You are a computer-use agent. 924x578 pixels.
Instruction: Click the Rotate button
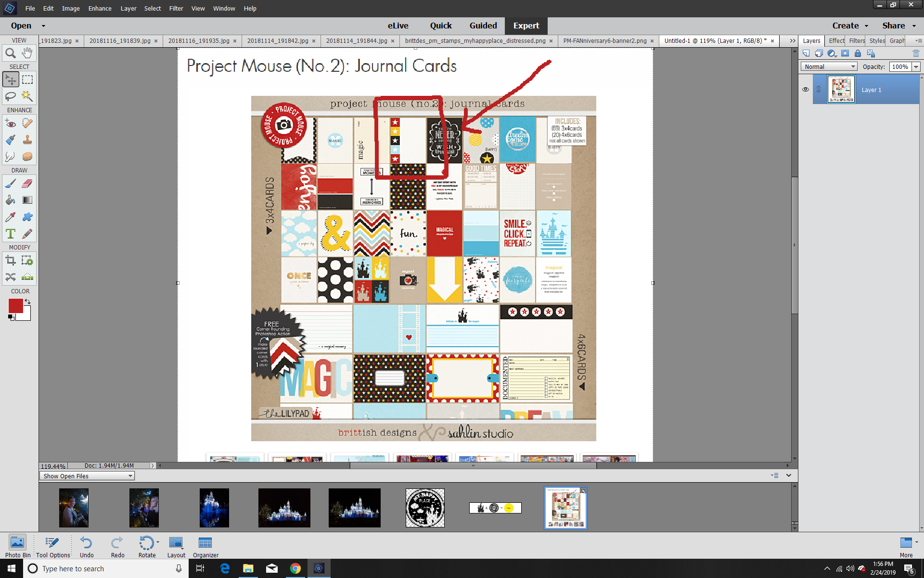147,546
